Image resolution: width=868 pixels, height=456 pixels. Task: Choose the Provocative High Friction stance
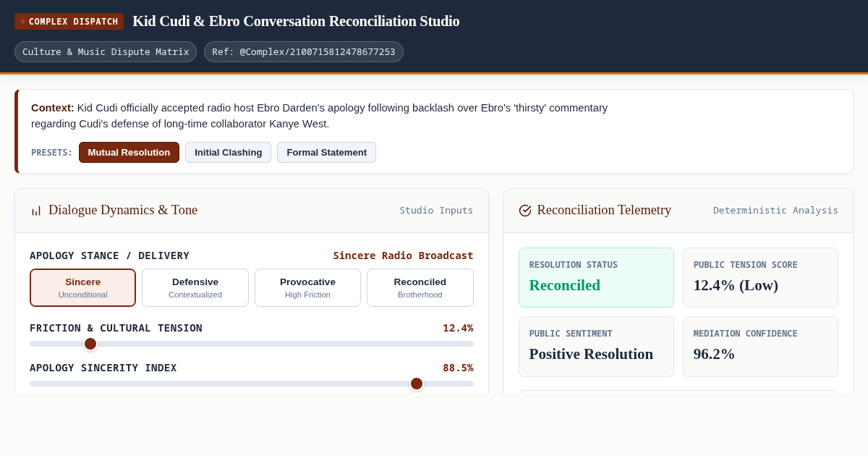[x=307, y=288]
